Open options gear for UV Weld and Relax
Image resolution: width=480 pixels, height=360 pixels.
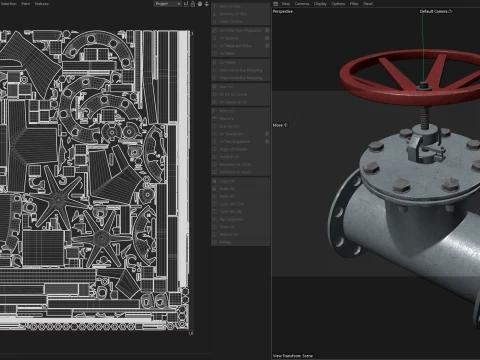(x=267, y=46)
